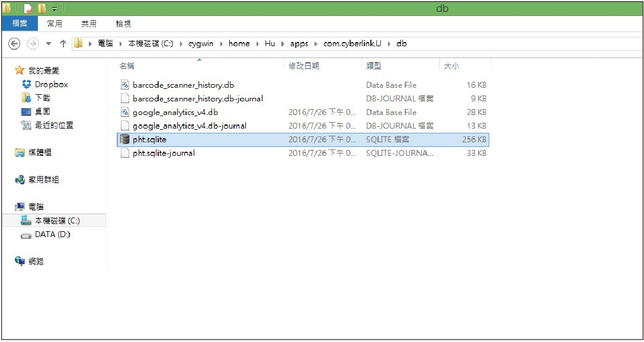
Task: Click the 下載 folder icon
Action: click(x=26, y=98)
